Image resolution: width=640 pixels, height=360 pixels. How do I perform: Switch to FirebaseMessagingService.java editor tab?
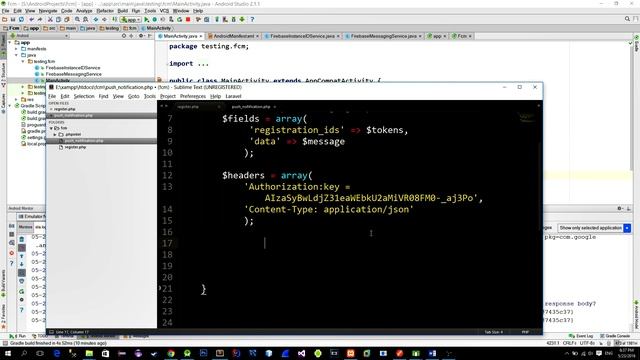[384, 36]
